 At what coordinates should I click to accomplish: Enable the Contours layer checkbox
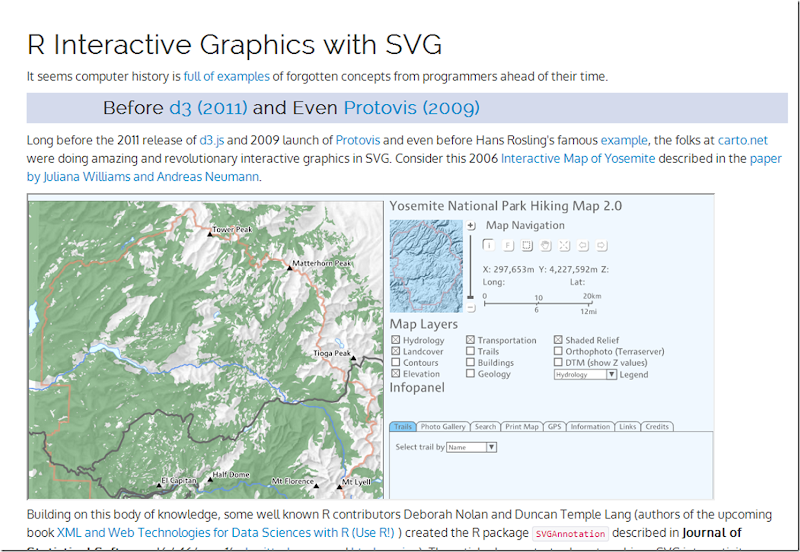tap(395, 362)
